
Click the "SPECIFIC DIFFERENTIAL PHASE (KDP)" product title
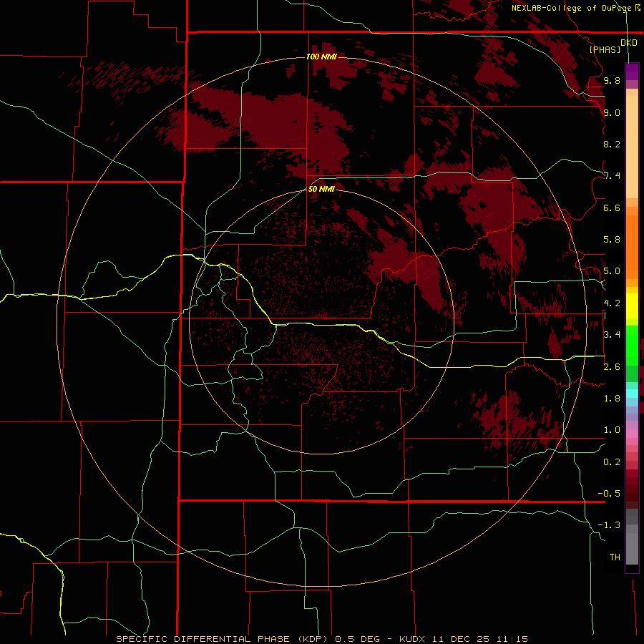tap(221, 639)
